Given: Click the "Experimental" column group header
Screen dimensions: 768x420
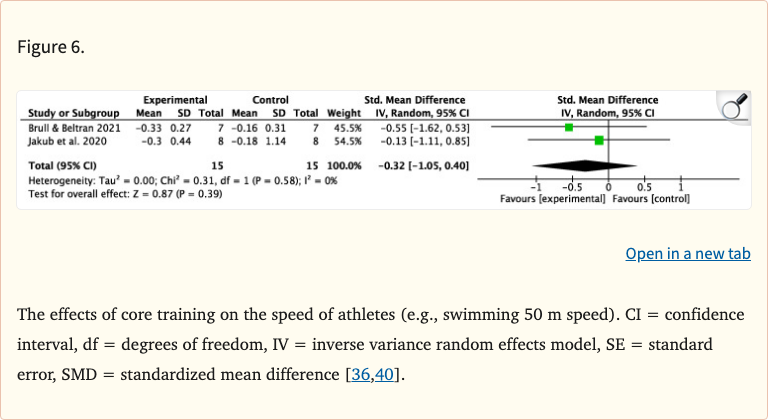Looking at the screenshot, I should [x=175, y=100].
